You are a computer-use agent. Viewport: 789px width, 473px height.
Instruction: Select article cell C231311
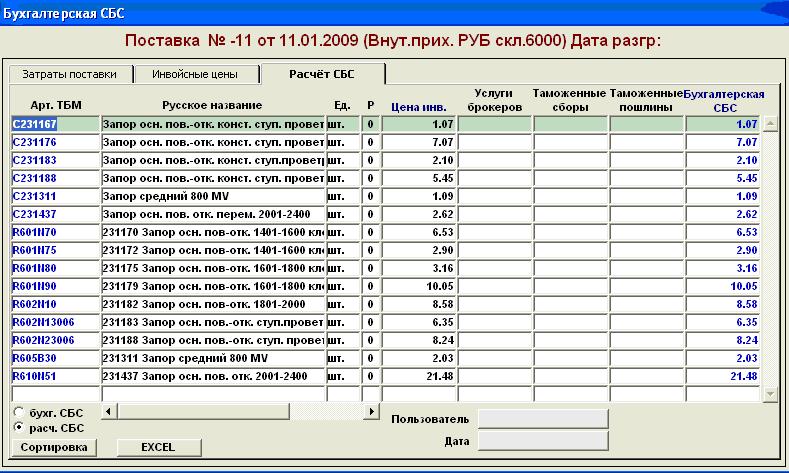pyautogui.click(x=55, y=196)
